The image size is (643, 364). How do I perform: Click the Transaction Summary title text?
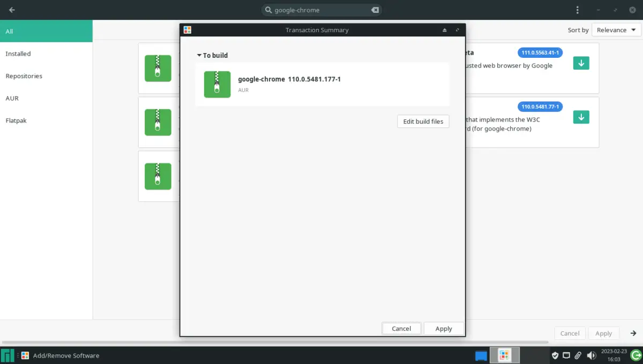[x=317, y=30]
